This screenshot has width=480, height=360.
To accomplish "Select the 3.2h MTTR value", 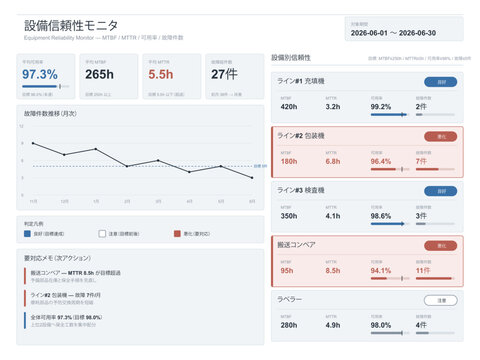I will [x=333, y=107].
